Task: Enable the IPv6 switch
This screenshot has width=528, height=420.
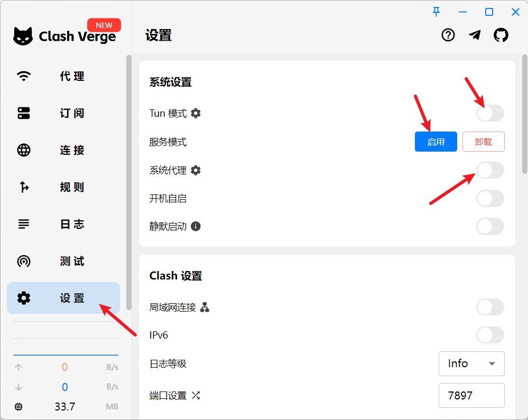Action: click(490, 335)
